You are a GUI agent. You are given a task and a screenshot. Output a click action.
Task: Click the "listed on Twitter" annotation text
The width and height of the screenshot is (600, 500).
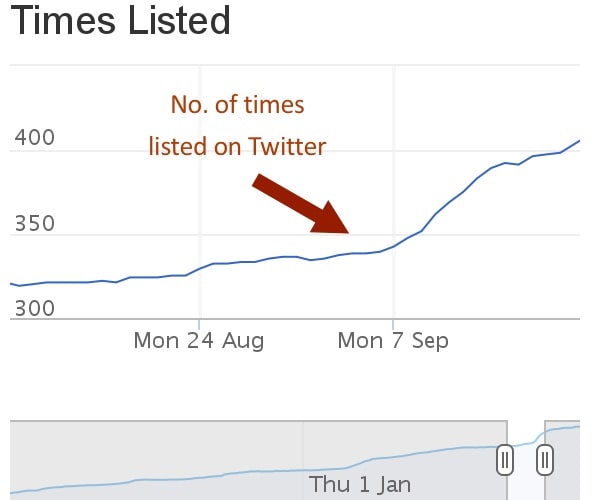click(237, 147)
